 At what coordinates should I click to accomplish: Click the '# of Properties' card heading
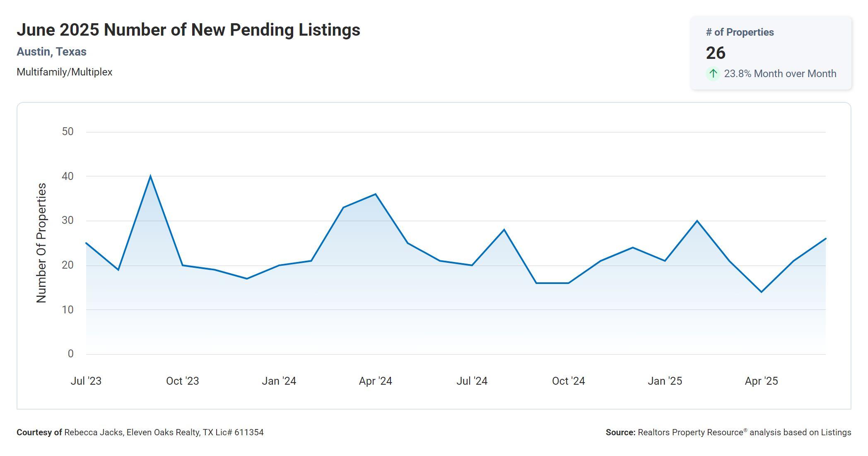point(740,32)
